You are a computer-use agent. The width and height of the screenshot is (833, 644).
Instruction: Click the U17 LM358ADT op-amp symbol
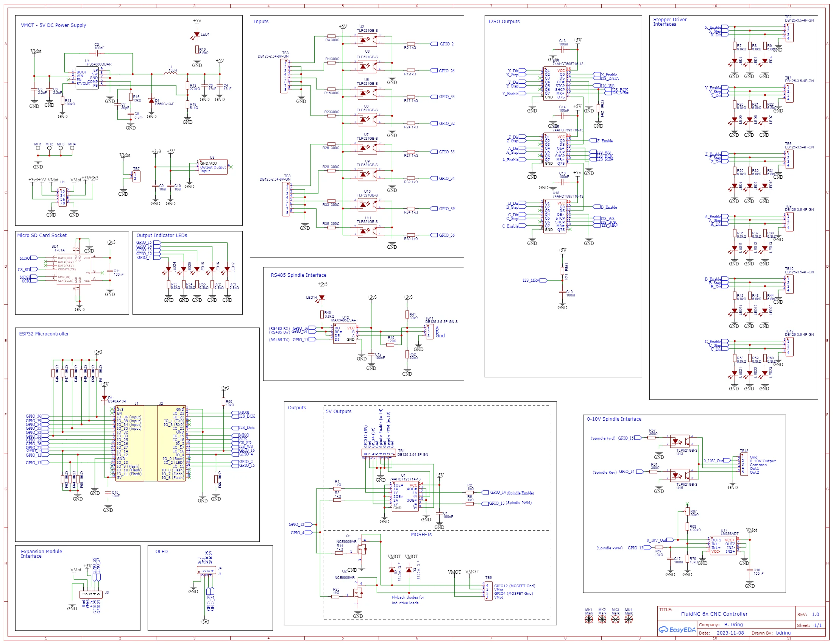pos(724,546)
